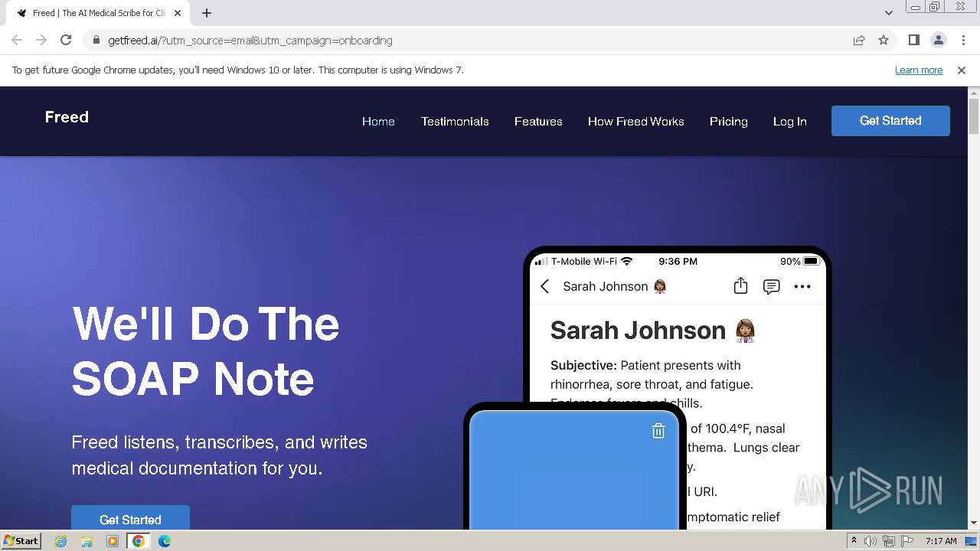Dismiss the Chrome update notification bar

click(x=962, y=70)
